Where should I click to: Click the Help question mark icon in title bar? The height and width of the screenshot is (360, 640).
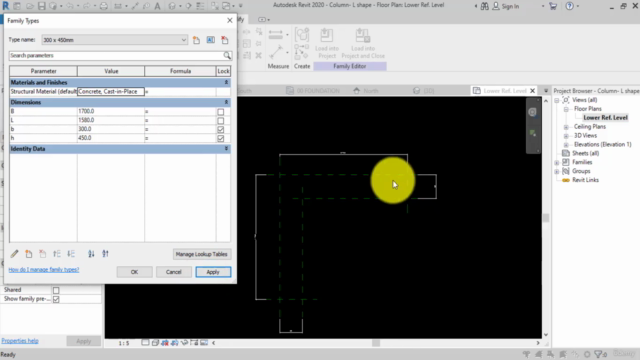[569, 6]
